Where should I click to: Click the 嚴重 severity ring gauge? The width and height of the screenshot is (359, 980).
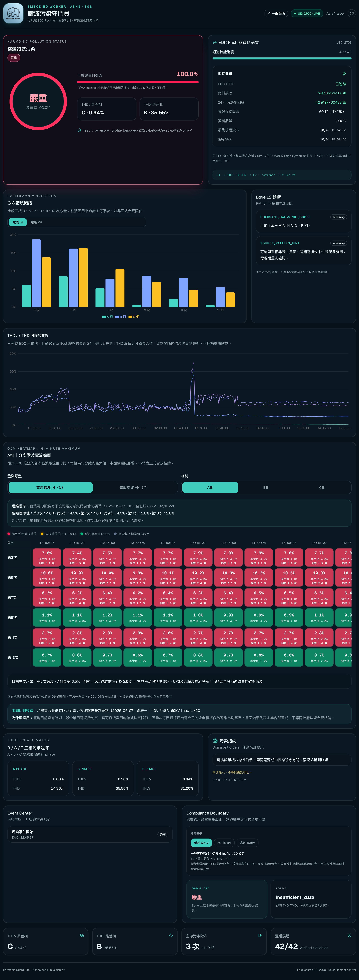38,102
